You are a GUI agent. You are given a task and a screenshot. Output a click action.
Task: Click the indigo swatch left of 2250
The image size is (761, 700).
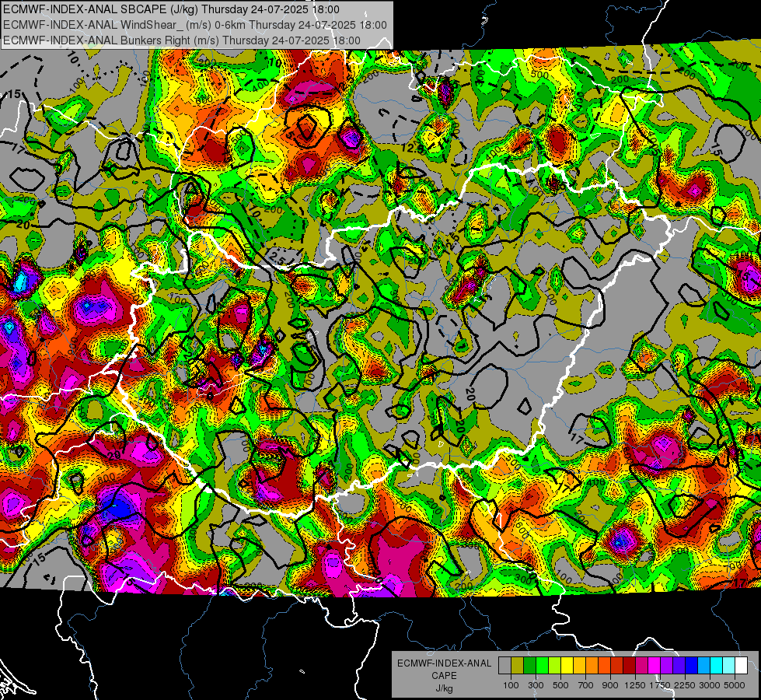tap(679, 666)
